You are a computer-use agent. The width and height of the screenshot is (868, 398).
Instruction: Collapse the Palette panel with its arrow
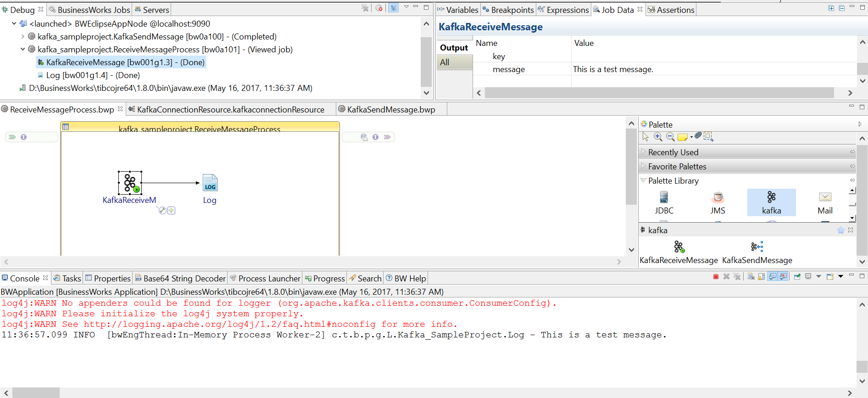pos(860,124)
